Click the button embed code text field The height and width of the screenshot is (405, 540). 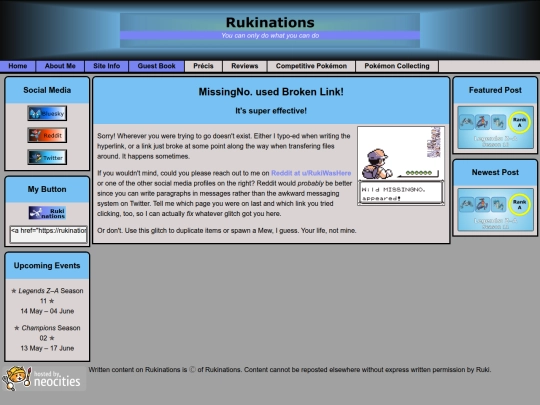(48, 234)
